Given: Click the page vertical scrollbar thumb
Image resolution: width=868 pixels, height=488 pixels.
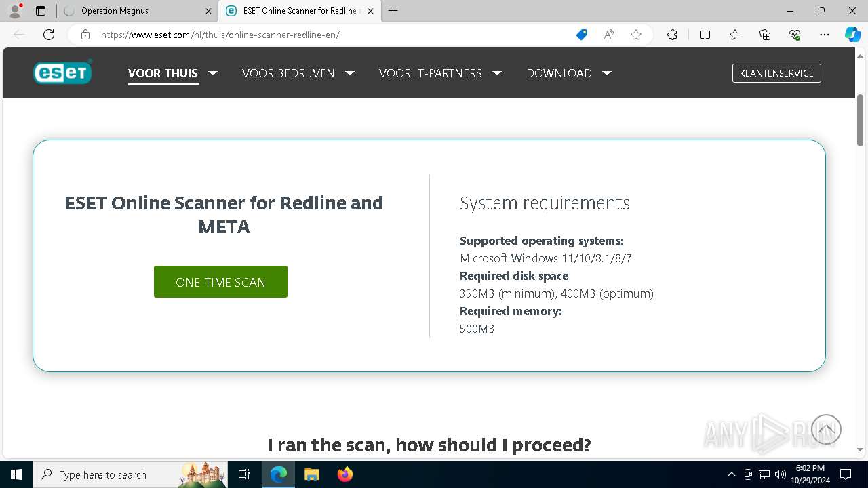Looking at the screenshot, I should (x=860, y=120).
